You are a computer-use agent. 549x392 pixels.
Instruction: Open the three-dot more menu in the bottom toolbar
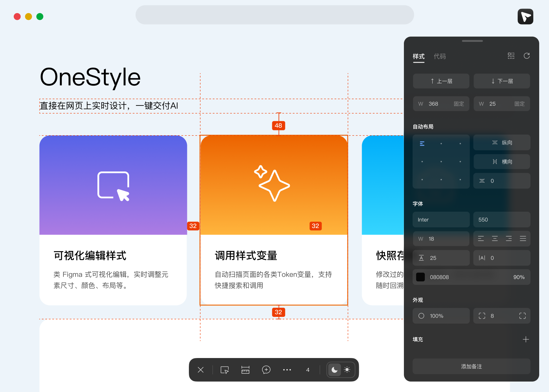point(287,370)
